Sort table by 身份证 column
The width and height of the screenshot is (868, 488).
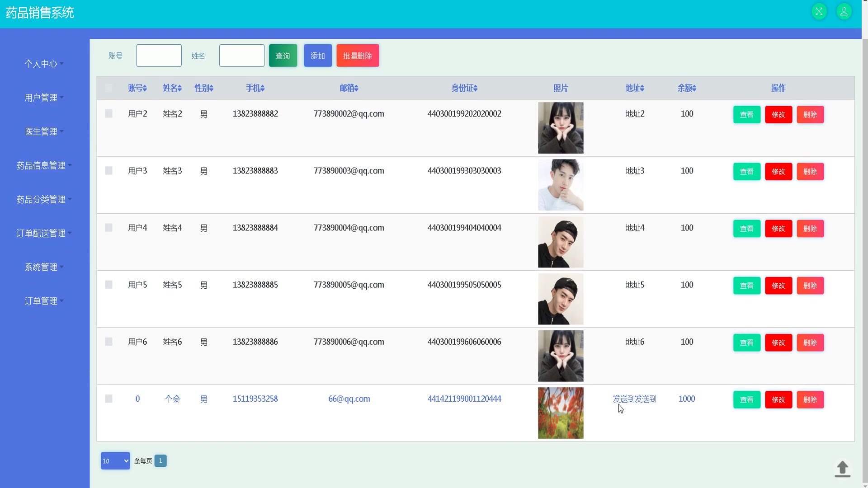click(x=464, y=88)
